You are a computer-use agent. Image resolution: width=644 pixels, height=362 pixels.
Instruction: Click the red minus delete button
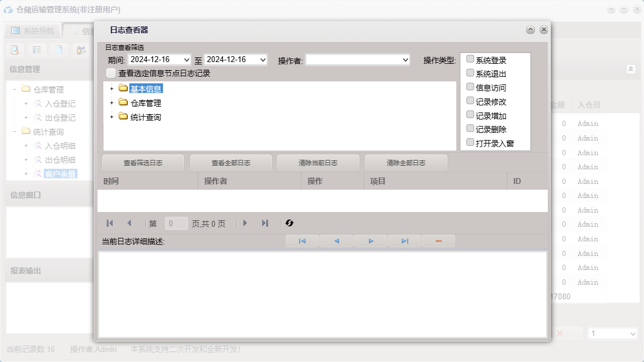(439, 241)
